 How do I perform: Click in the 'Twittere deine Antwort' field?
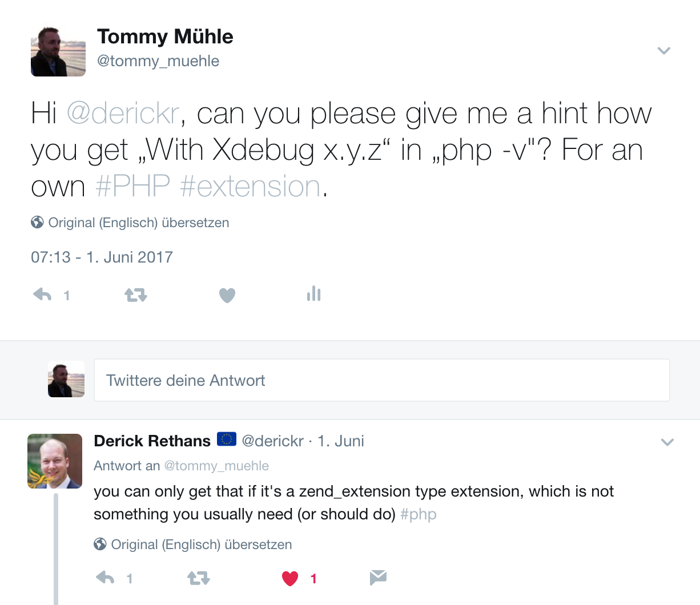[x=381, y=380]
